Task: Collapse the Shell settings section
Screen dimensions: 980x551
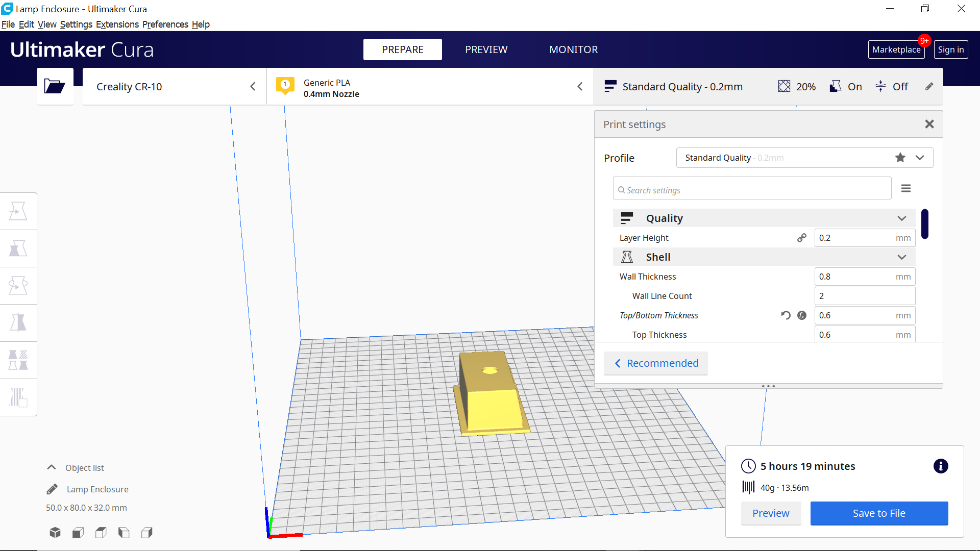Action: pos(901,257)
